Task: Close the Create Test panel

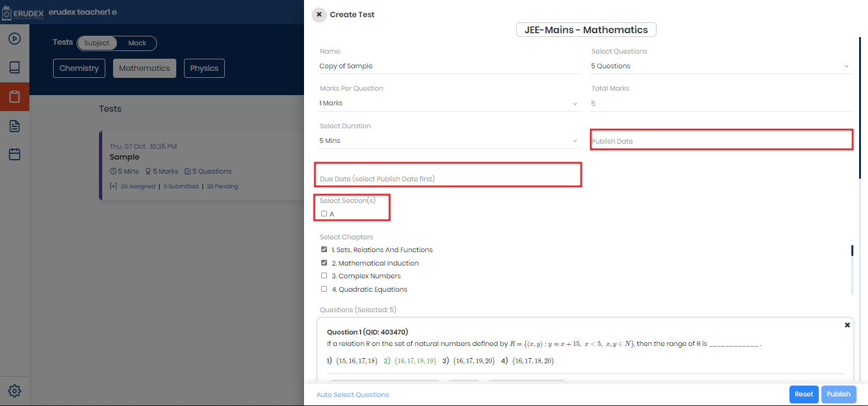Action: click(319, 15)
